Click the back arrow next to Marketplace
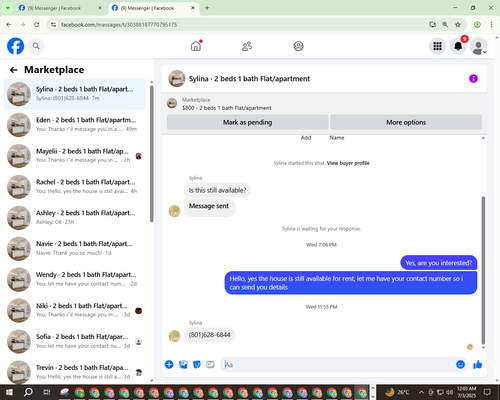Image resolution: width=500 pixels, height=400 pixels. [x=14, y=70]
